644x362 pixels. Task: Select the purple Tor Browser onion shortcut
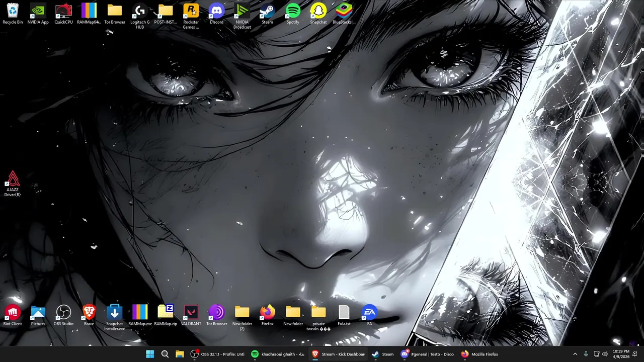tap(216, 316)
